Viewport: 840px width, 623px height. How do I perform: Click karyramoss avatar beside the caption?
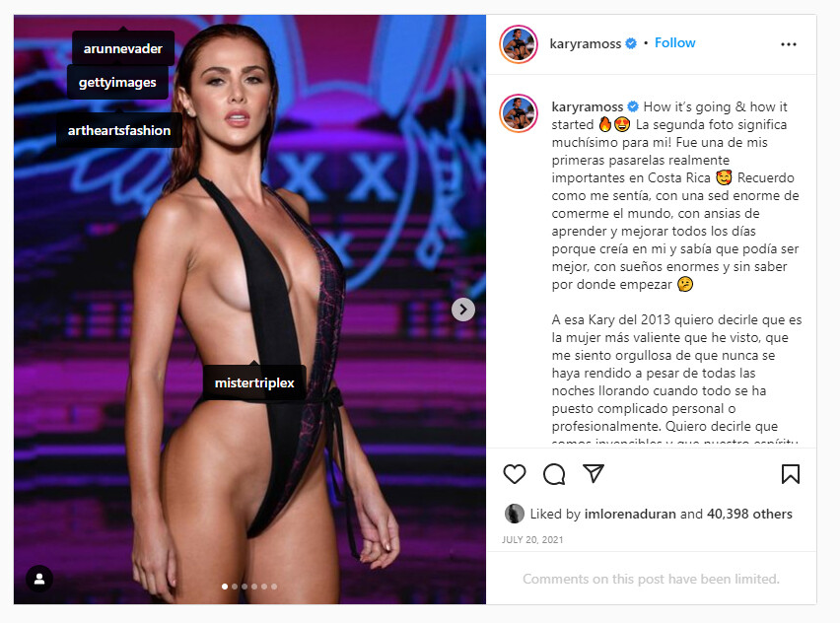(518, 113)
